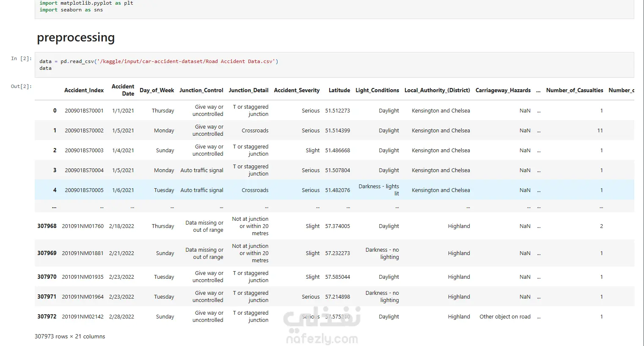Image resolution: width=644 pixels, height=346 pixels.
Task: Click the In [2] cell prompt
Action: coord(21,58)
